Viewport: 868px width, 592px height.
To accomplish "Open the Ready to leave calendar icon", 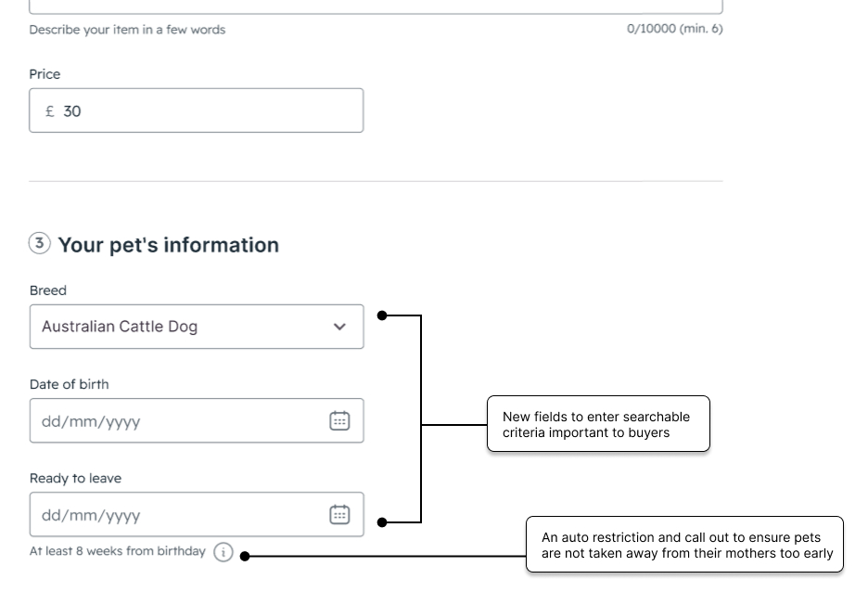I will (x=339, y=515).
